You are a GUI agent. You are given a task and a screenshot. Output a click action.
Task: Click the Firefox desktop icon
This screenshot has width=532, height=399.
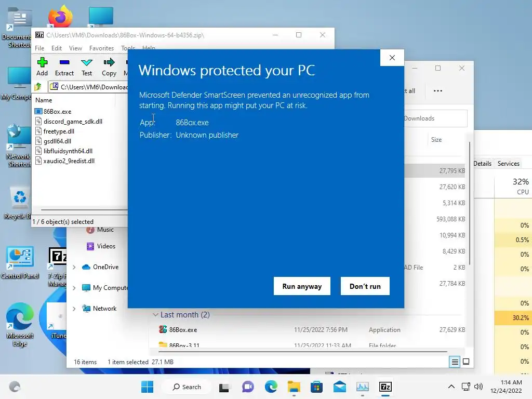[60, 16]
